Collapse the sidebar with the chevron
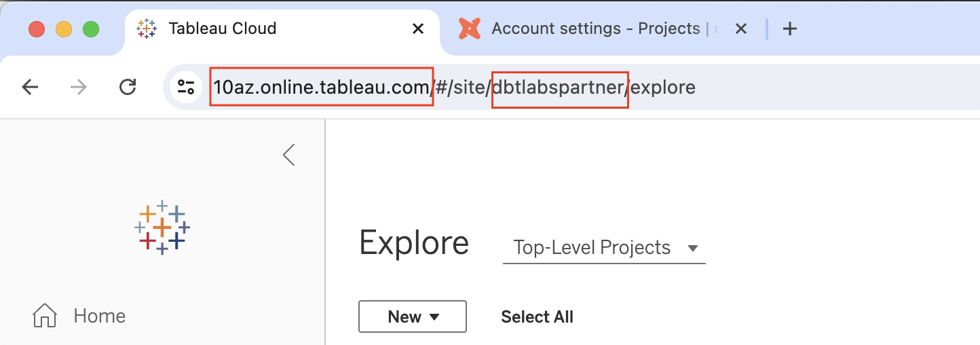The height and width of the screenshot is (345, 980). click(289, 155)
